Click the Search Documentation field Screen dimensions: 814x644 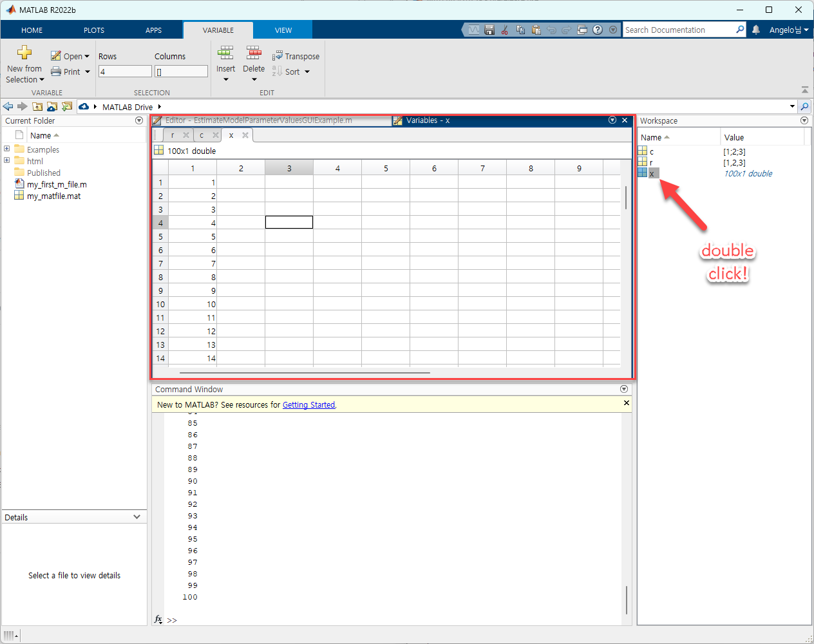point(679,30)
